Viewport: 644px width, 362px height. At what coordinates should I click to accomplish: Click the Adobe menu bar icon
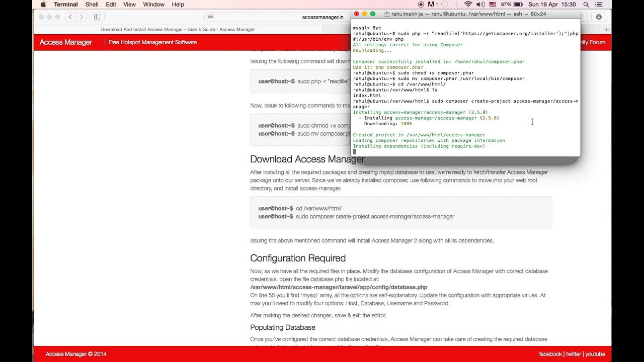pyautogui.click(x=431, y=5)
